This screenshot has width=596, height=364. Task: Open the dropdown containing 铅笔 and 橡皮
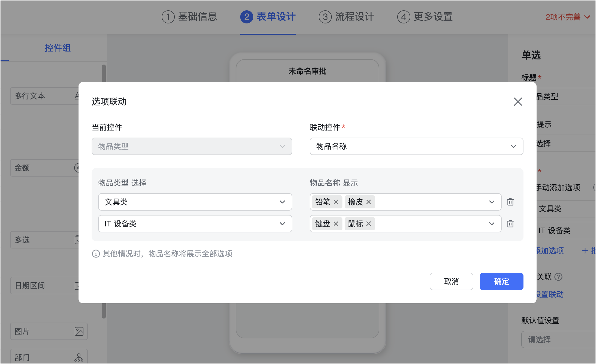pos(405,202)
